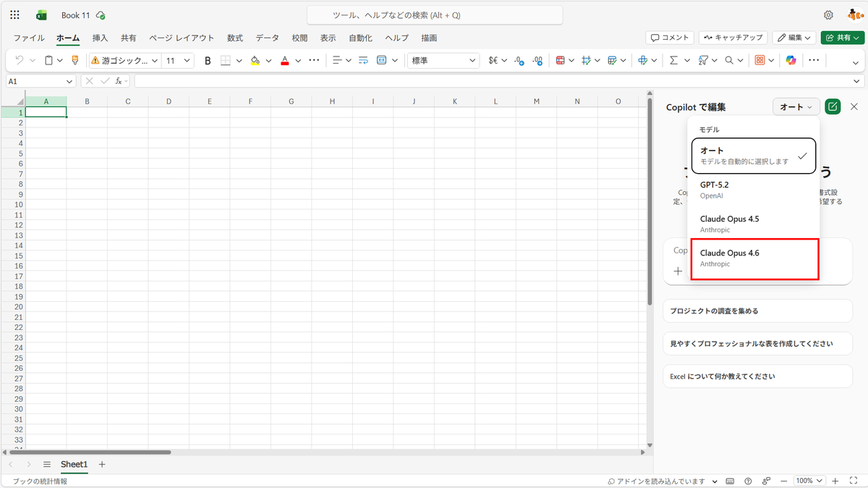Screen dimensions: 868x488
Task: Switch to the 挿入 tab
Action: (101, 38)
